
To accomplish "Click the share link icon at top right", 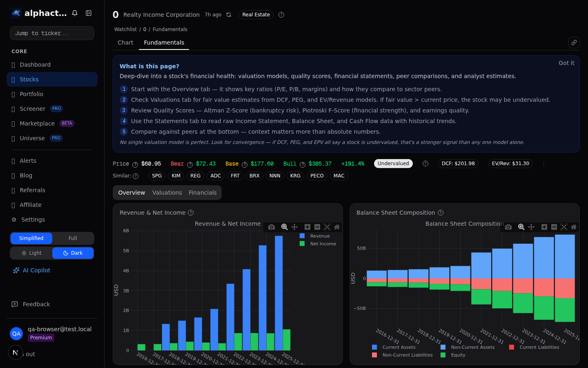I will click(574, 42).
